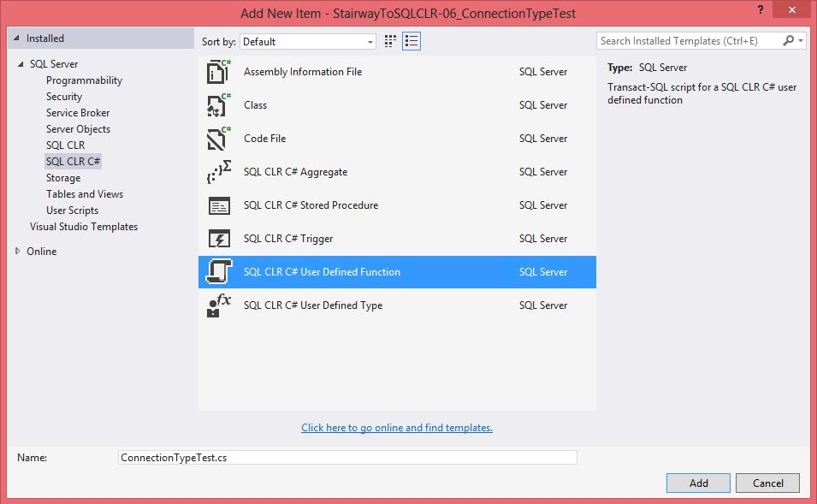Choose SQL CLR C# User Defined Type name
Image resolution: width=817 pixels, height=504 pixels.
313,305
